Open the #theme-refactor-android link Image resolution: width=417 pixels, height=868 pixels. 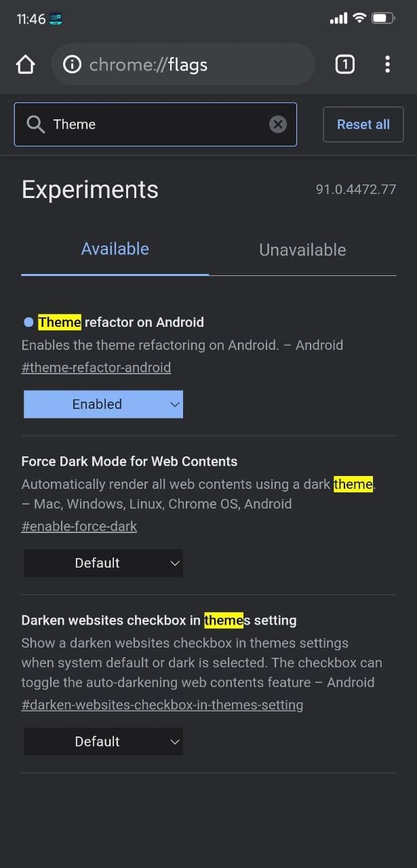tap(96, 368)
